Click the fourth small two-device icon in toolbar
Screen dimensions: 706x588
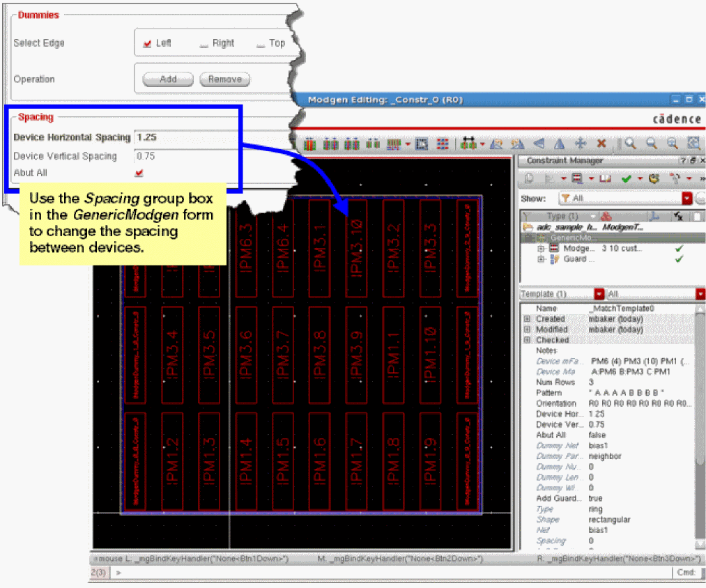(372, 144)
